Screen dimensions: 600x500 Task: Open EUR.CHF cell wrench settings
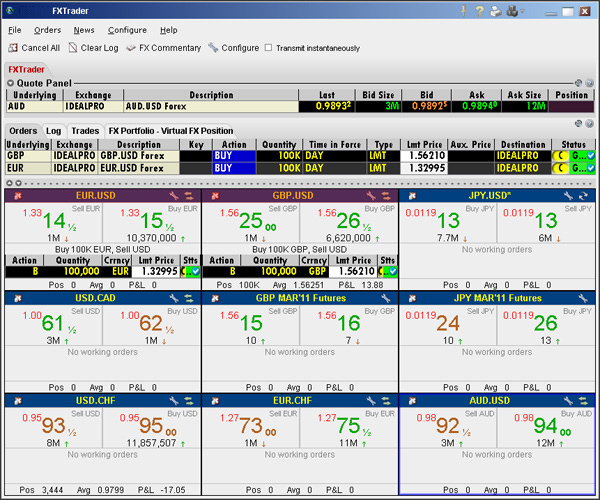(x=371, y=401)
